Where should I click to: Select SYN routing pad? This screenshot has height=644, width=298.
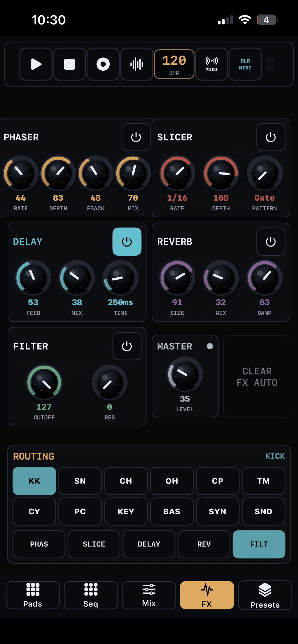(218, 511)
